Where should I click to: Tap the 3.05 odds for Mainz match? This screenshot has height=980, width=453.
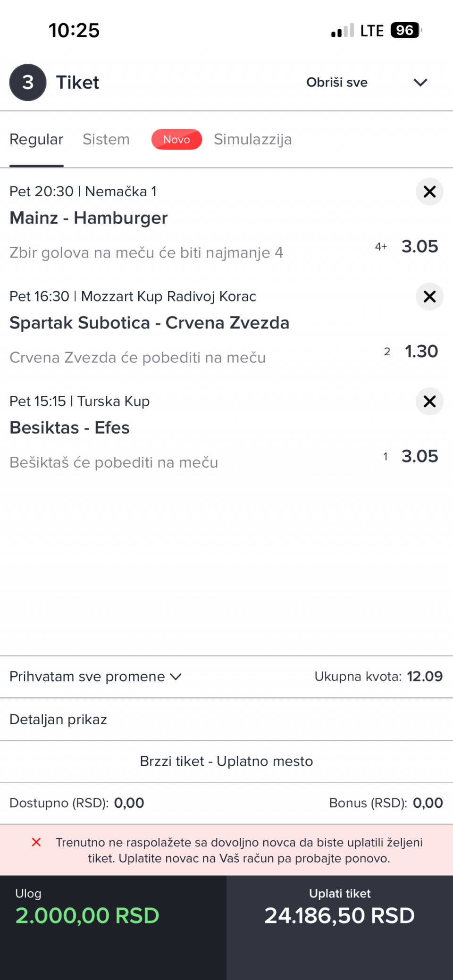tap(419, 247)
